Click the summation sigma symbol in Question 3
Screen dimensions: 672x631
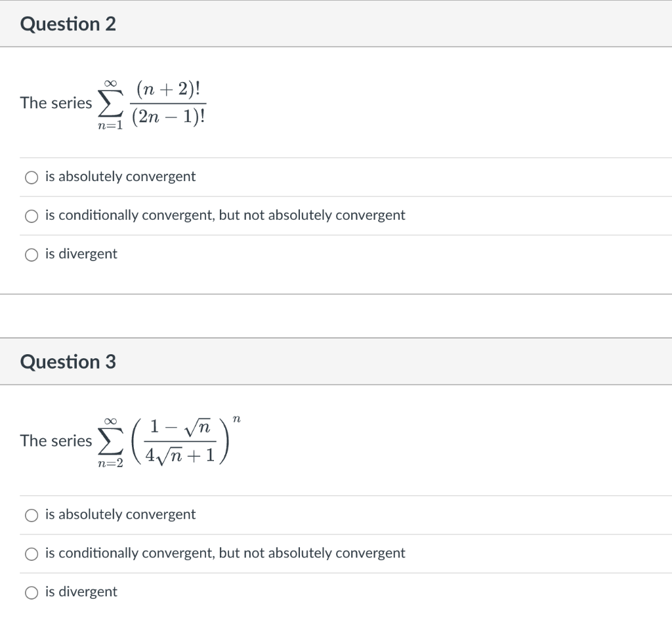pos(110,440)
